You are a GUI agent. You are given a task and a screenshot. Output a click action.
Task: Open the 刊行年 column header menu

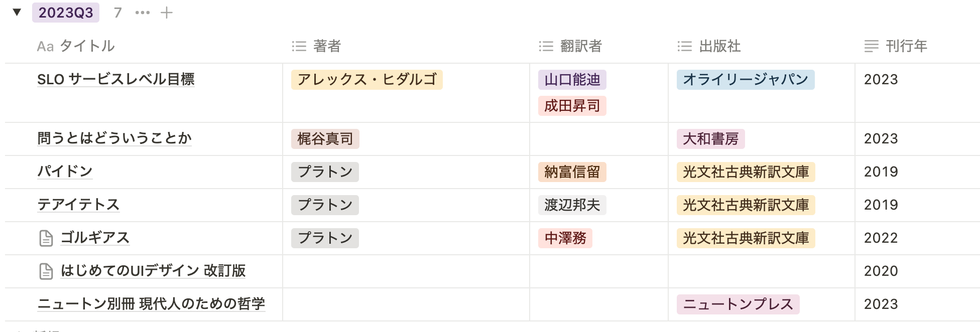click(906, 46)
